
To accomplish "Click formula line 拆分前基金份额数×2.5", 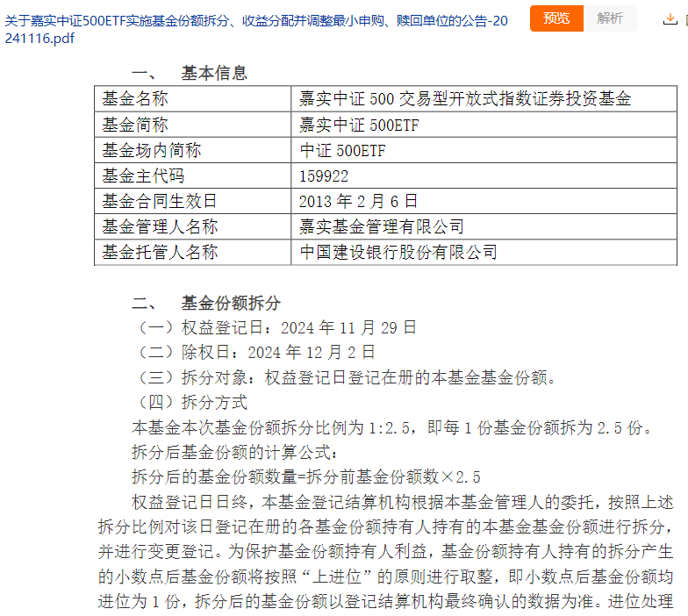I will (x=306, y=477).
